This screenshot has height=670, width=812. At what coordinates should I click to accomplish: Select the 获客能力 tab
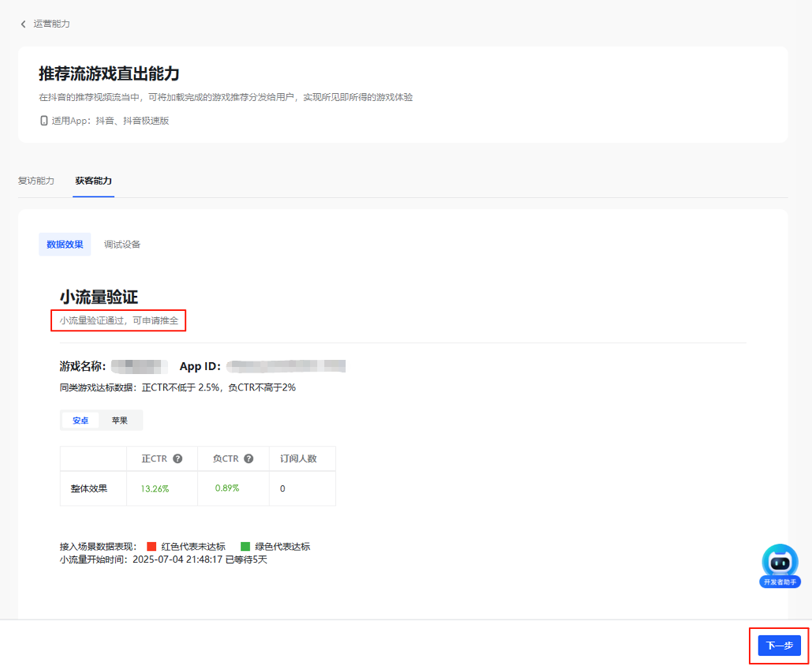93,181
